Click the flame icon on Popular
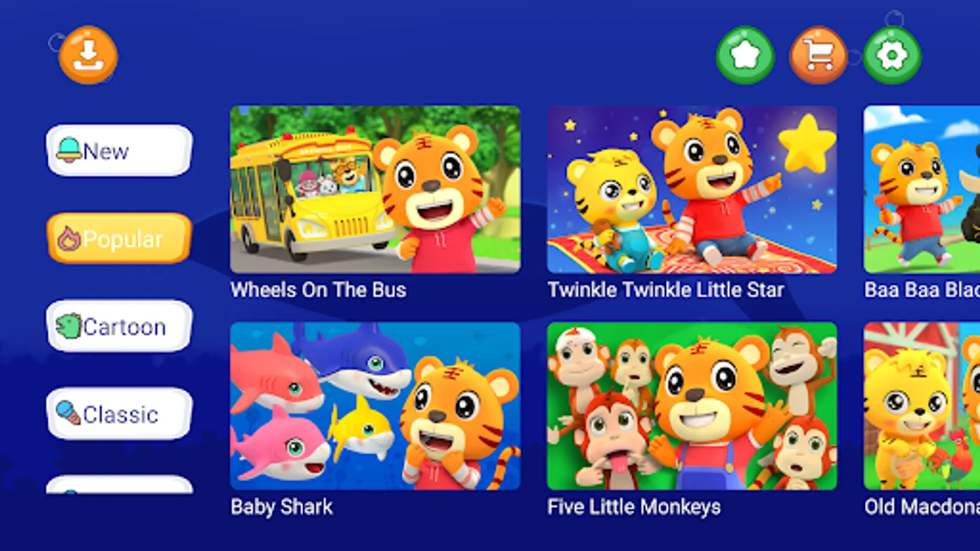980x551 pixels. coord(69,239)
